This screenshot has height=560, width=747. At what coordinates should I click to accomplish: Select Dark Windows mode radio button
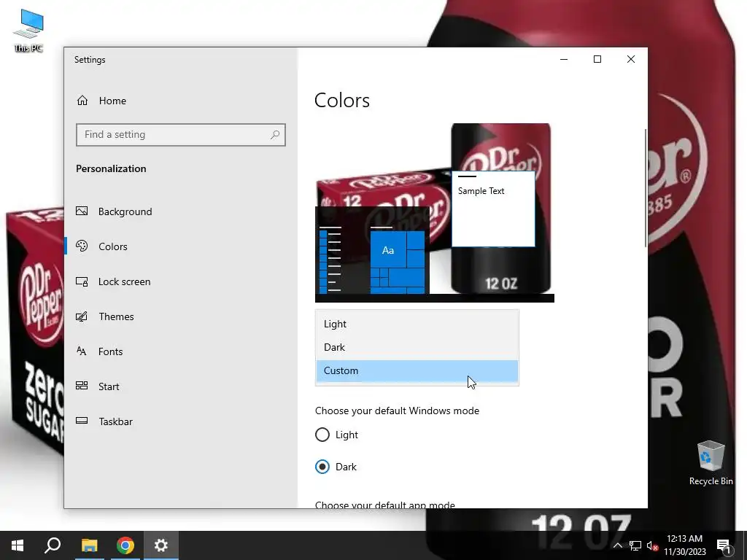point(322,467)
